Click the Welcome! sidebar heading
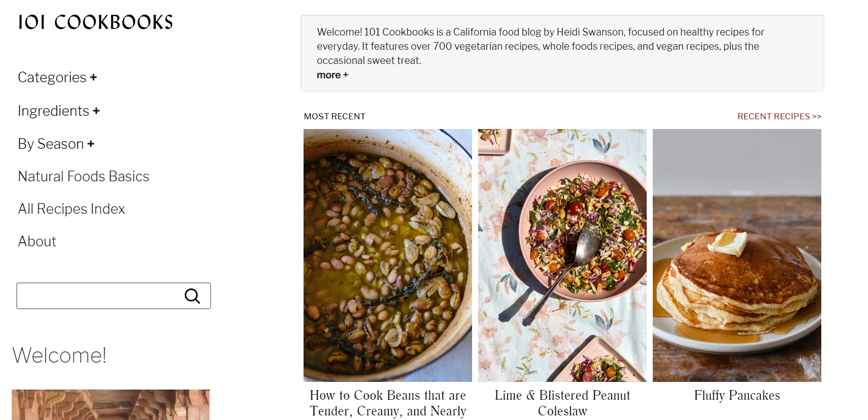 [x=59, y=356]
